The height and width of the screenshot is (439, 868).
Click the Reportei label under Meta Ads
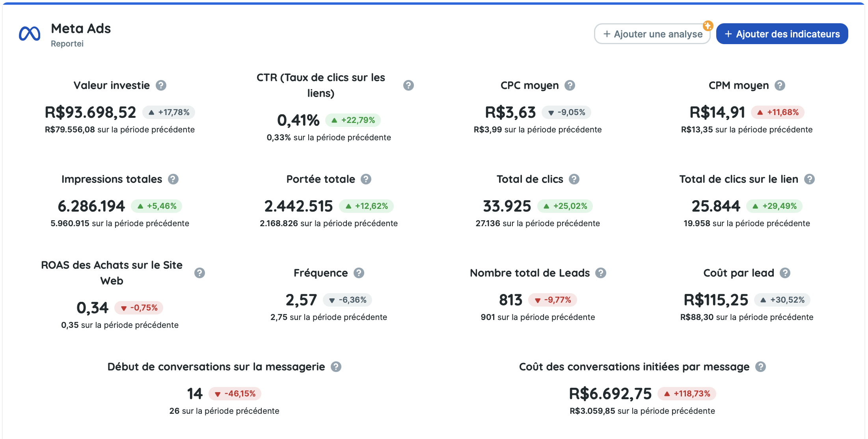[67, 44]
